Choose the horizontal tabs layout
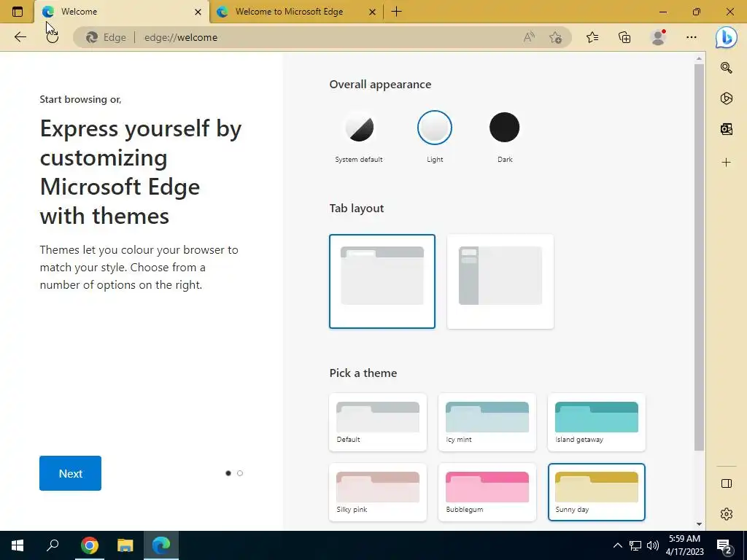The height and width of the screenshot is (560, 747). 382,281
